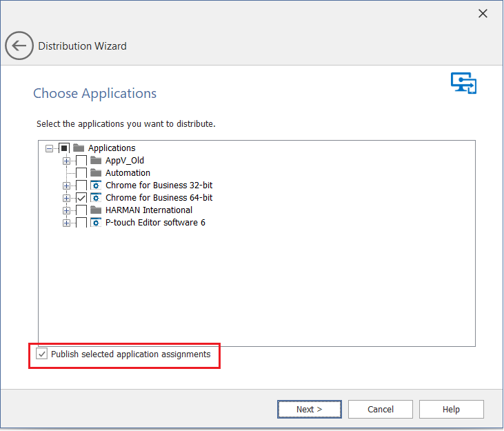Click the Applications root folder icon
Image resolution: width=504 pixels, height=431 pixels.
pos(79,148)
